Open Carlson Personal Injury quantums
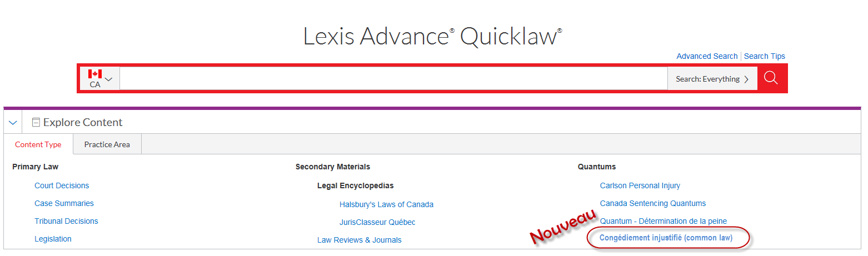This screenshot has width=868, height=256. [x=640, y=185]
